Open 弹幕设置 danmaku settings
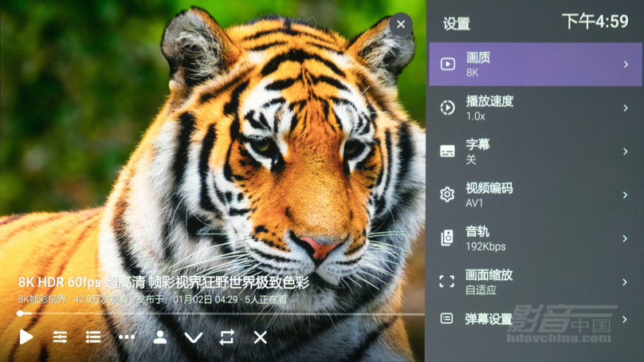This screenshot has height=362, width=644. [x=535, y=319]
